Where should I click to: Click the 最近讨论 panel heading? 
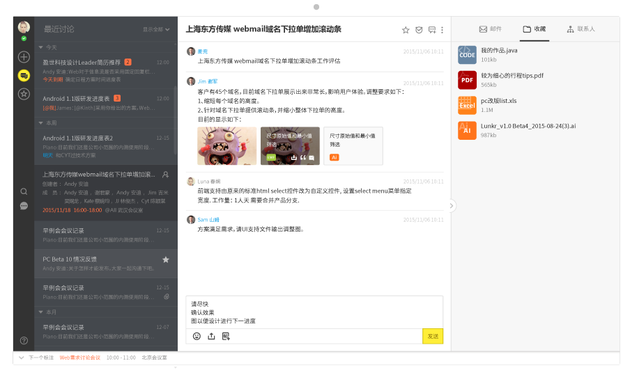click(59, 29)
